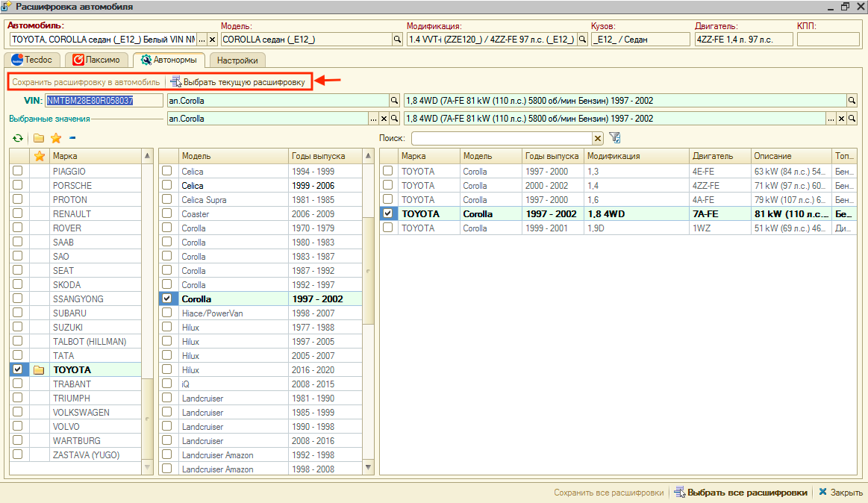Uncheck the TOYOTA brand checkbox

point(18,369)
